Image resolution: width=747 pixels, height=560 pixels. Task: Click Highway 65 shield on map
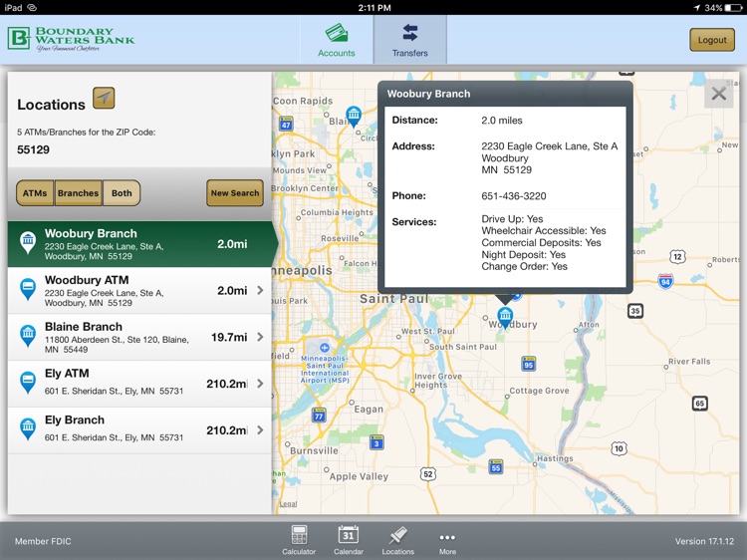(700, 404)
